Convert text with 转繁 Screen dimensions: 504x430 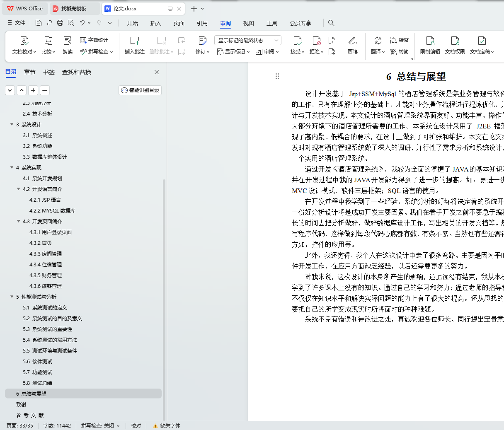click(400, 40)
